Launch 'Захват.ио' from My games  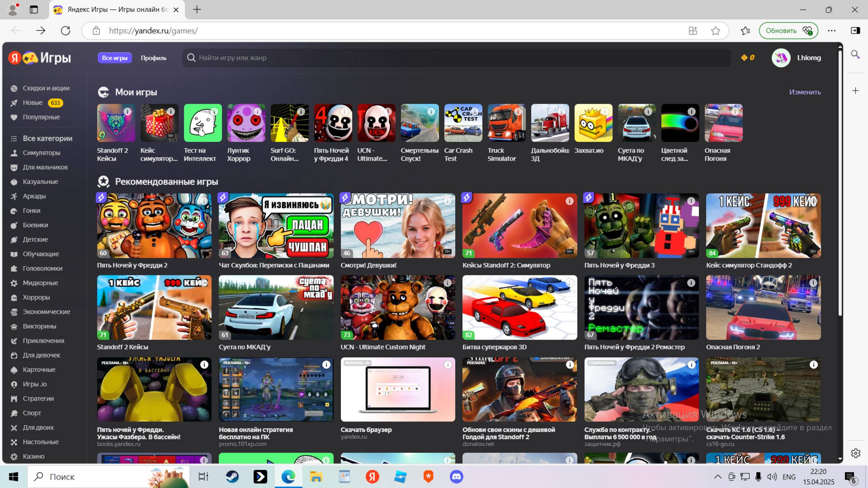[x=593, y=123]
